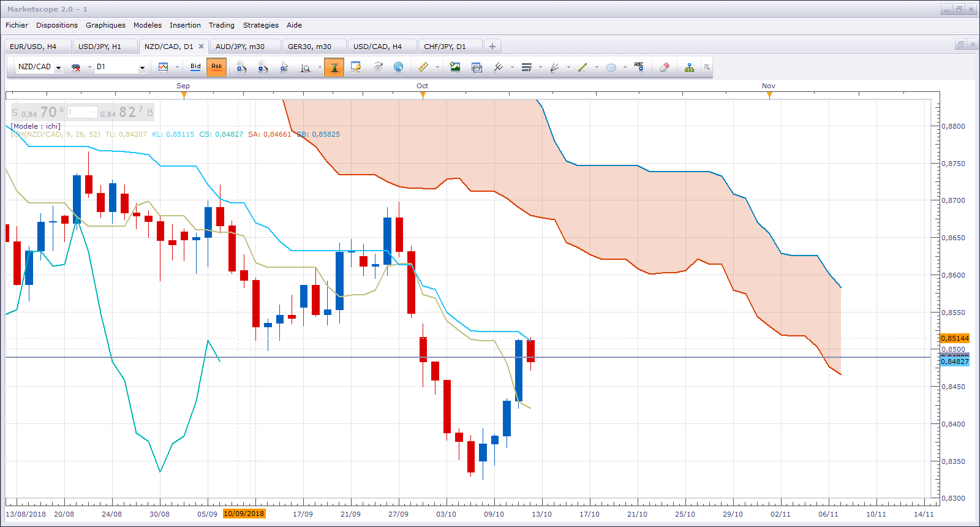Viewport: 980px width, 527px height.
Task: Switch to the EUR/USD, H4 tab
Action: coord(38,47)
